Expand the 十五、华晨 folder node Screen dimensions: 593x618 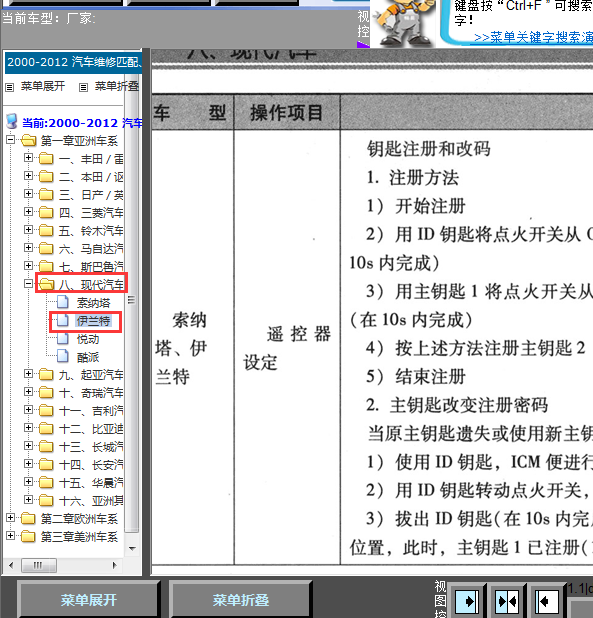[28, 481]
